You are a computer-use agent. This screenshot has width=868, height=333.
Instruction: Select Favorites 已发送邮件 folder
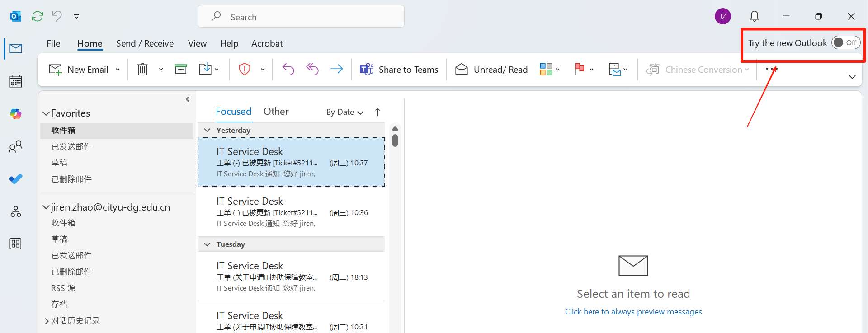71,146
